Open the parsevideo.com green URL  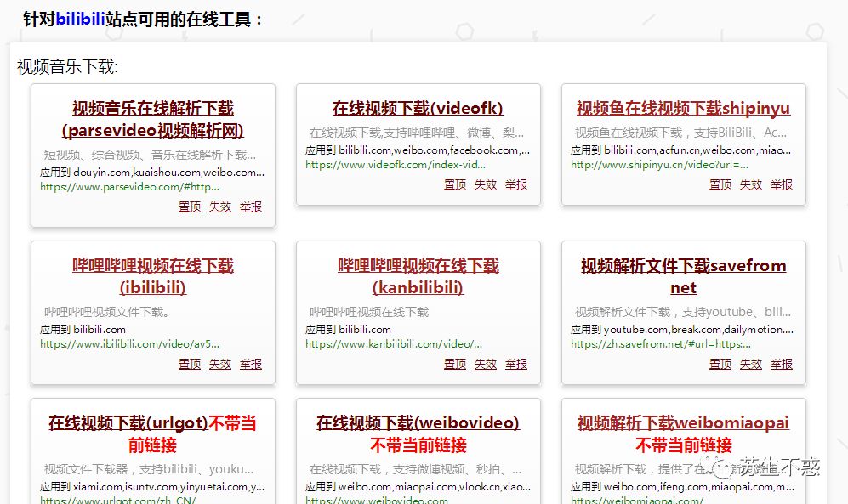click(x=130, y=187)
